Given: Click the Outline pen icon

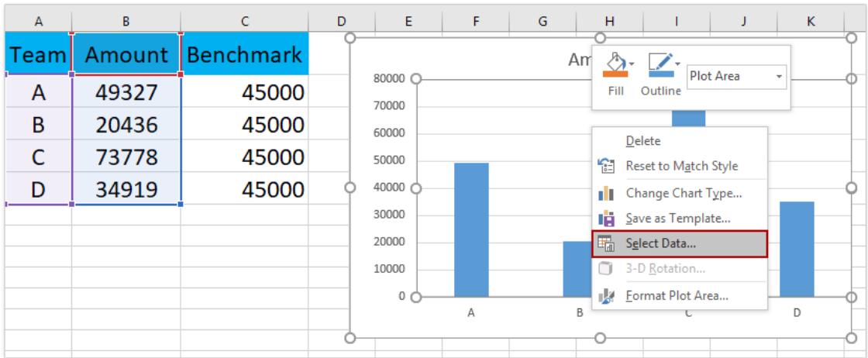Looking at the screenshot, I should [660, 65].
